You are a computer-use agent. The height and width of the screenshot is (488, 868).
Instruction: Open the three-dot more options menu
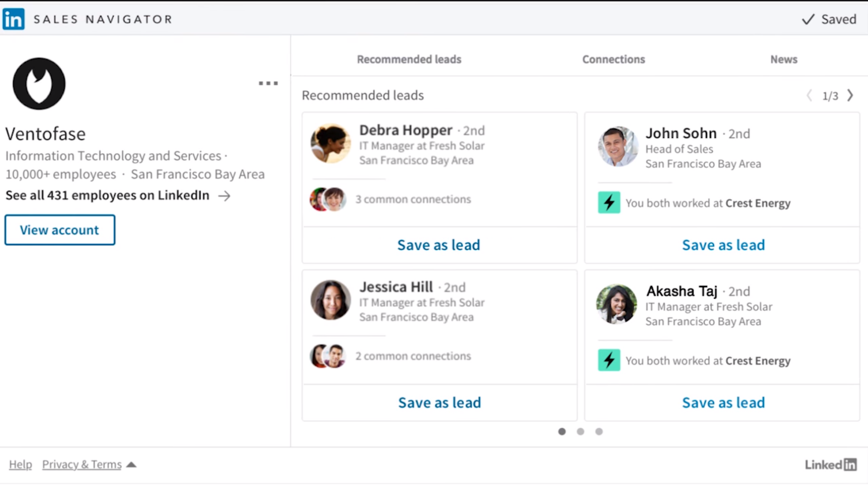(x=268, y=83)
